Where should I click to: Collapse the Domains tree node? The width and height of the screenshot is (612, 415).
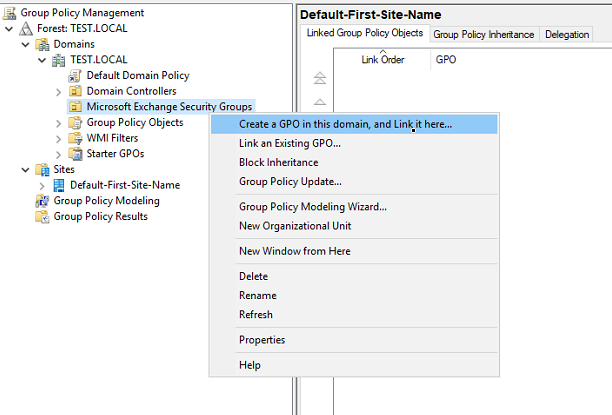coord(25,45)
